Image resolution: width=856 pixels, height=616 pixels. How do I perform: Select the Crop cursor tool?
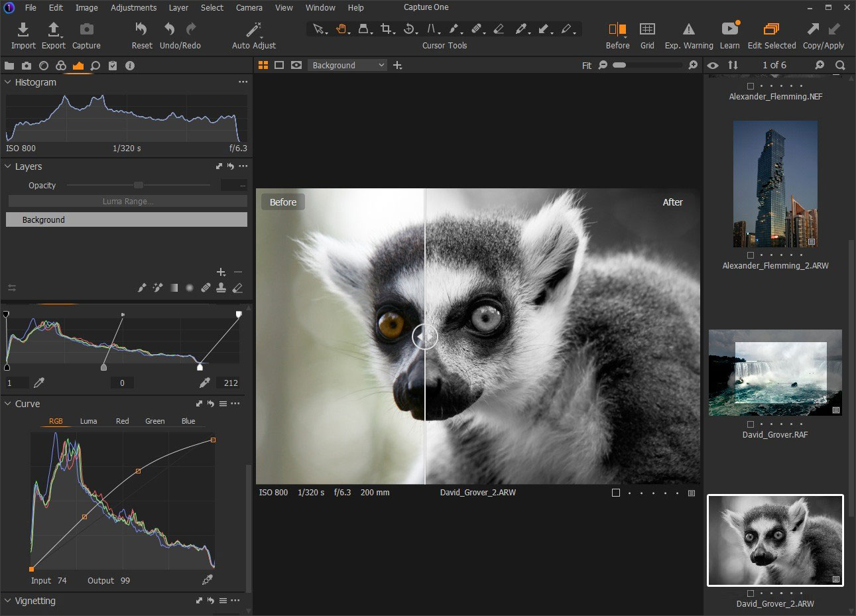(x=386, y=29)
